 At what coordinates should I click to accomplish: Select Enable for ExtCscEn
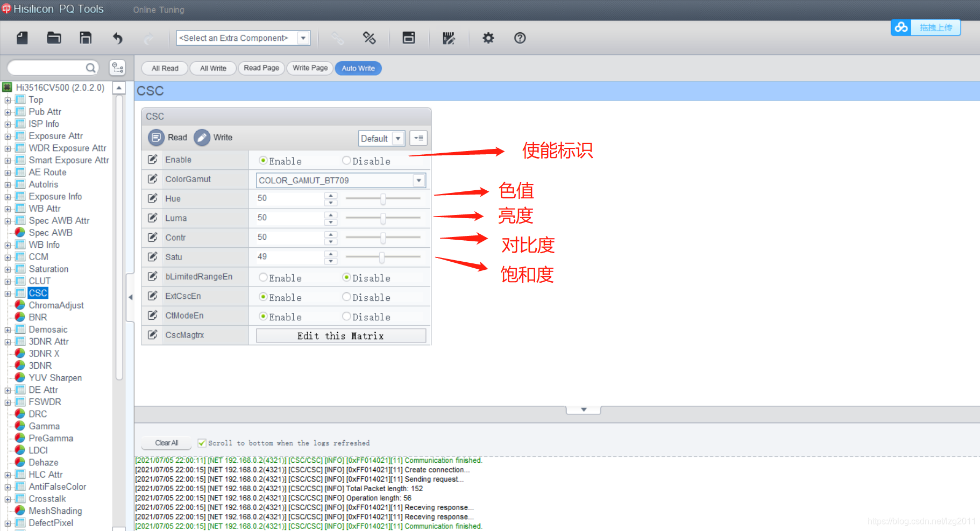(x=263, y=297)
